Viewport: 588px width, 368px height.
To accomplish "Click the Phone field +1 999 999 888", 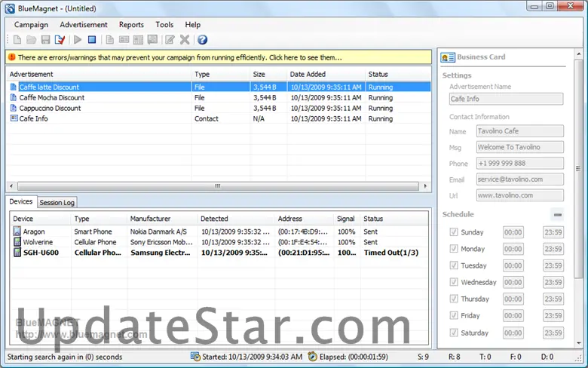I will click(520, 163).
